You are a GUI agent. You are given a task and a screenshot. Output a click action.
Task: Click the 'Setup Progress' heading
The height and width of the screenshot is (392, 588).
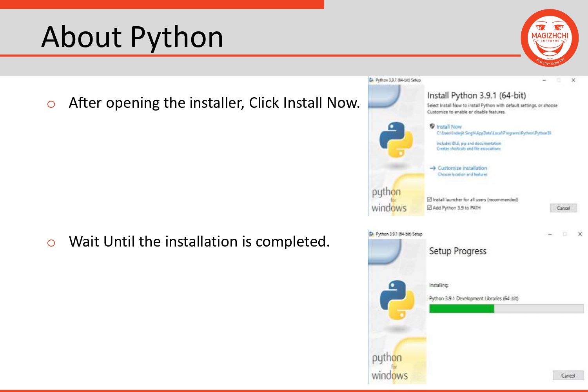pyautogui.click(x=457, y=251)
